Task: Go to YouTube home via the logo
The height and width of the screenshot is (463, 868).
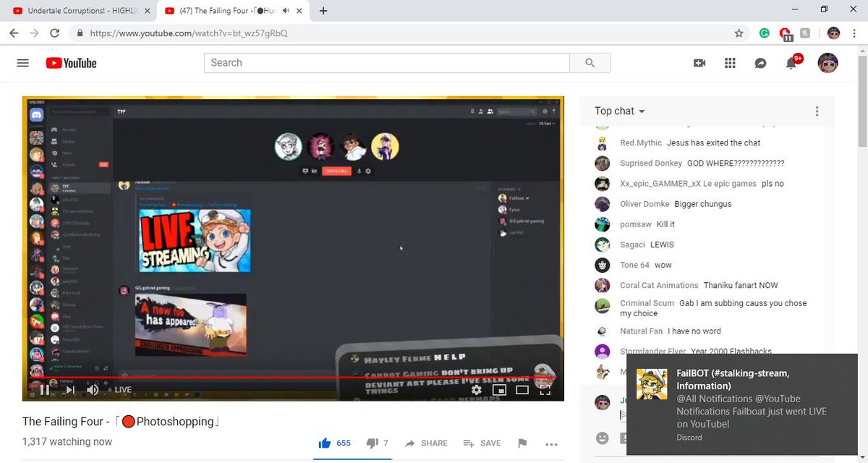Action: tap(71, 63)
